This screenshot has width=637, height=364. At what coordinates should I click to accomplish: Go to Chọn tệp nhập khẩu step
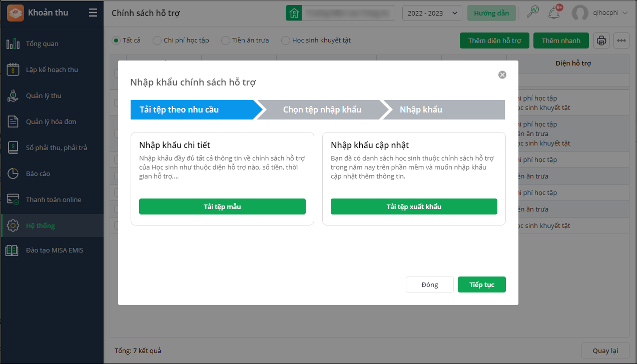coord(322,110)
